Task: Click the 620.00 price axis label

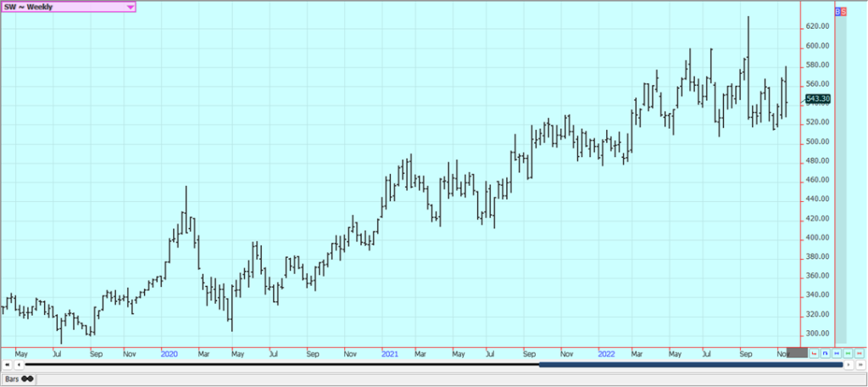Action: (817, 26)
